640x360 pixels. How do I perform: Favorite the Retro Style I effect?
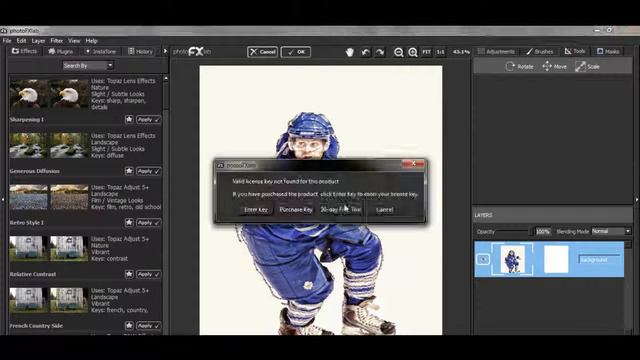[x=129, y=222]
